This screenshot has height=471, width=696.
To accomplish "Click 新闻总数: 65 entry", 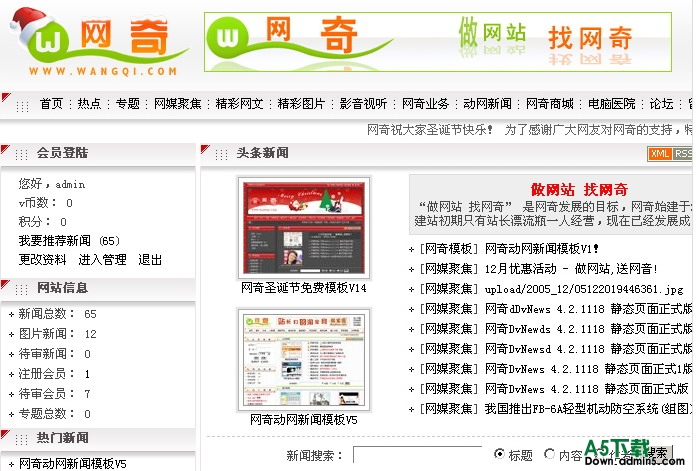I will point(57,314).
